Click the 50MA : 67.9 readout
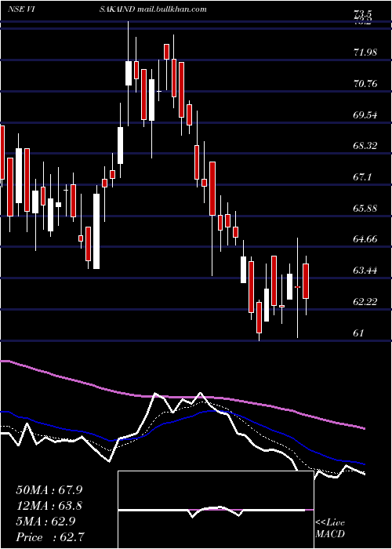 click(49, 490)
